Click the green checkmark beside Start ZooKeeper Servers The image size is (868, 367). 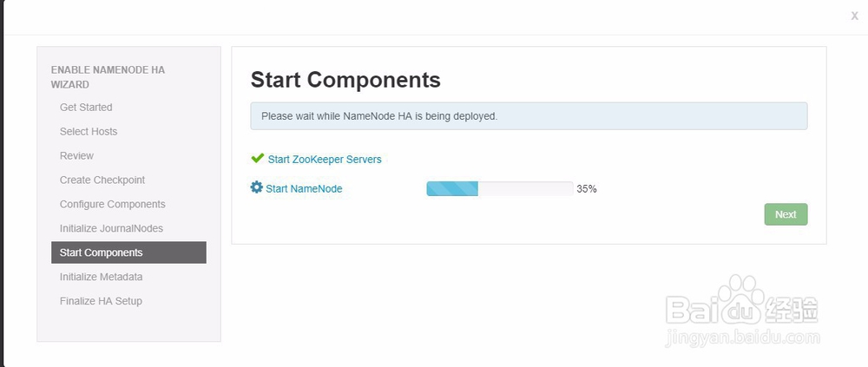[257, 159]
